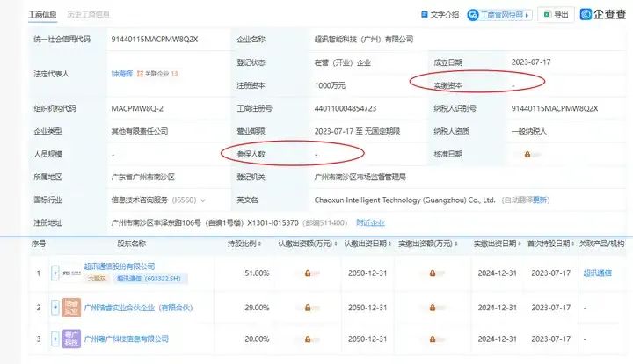Click the lock icon beside 核准日期

tap(527, 154)
